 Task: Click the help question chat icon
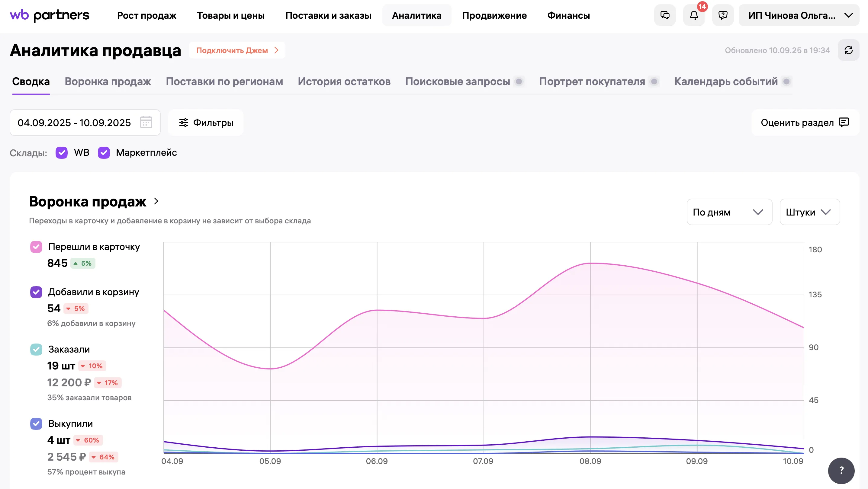(723, 15)
